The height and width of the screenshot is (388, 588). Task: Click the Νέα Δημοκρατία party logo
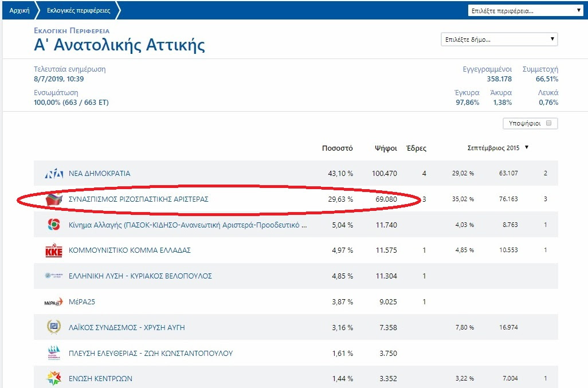[x=54, y=174]
